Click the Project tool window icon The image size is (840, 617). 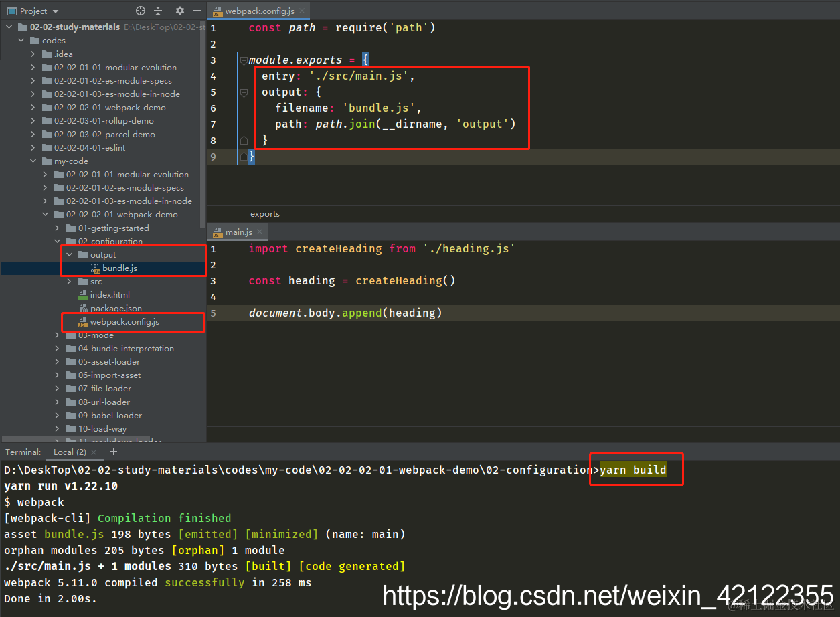tap(11, 11)
